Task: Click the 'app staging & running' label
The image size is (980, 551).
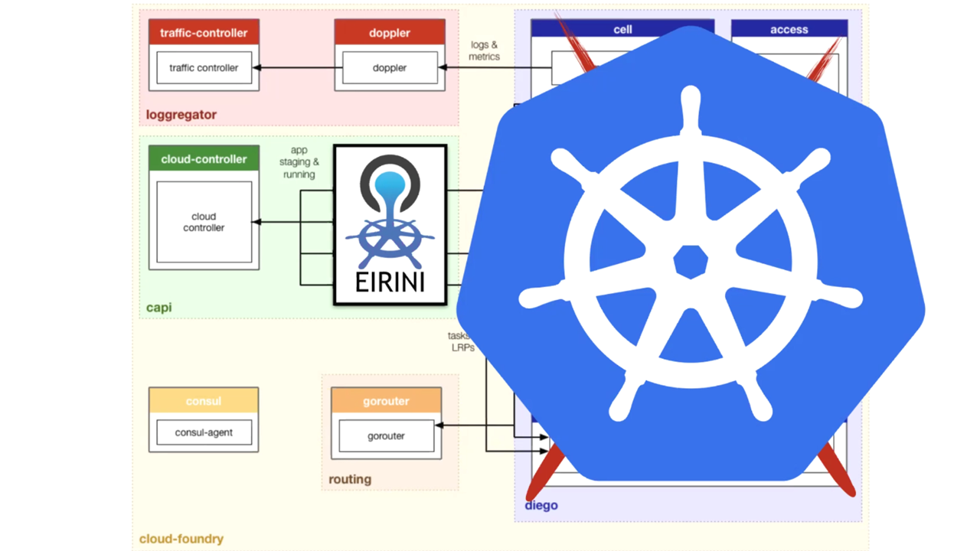Action: (299, 161)
